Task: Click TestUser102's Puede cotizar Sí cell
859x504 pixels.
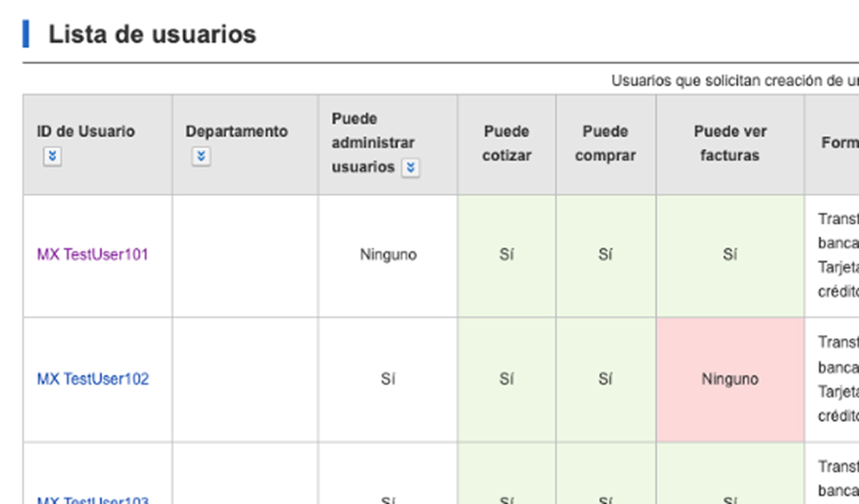Action: [506, 379]
